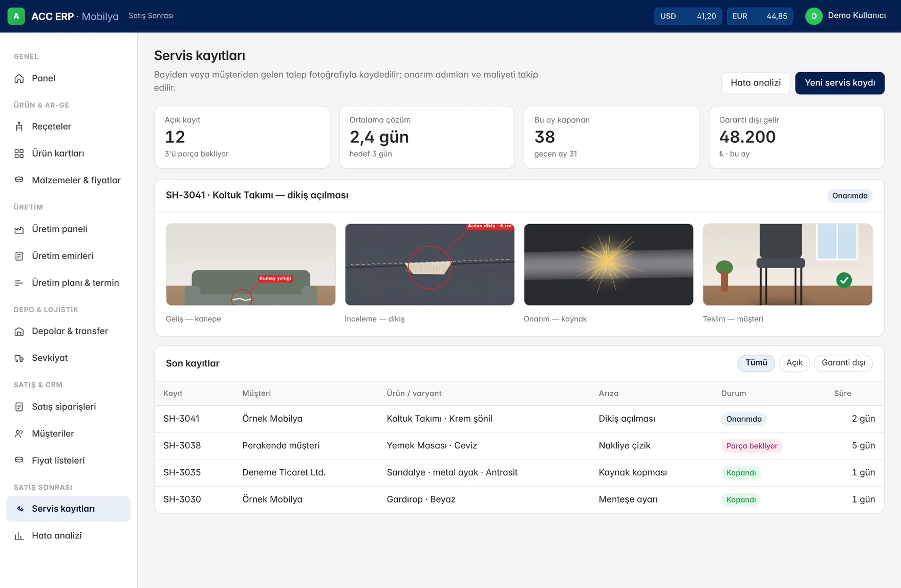Viewport: 901px width, 588px height.
Task: Click the Garanti dışı gelir summary card
Action: (797, 137)
